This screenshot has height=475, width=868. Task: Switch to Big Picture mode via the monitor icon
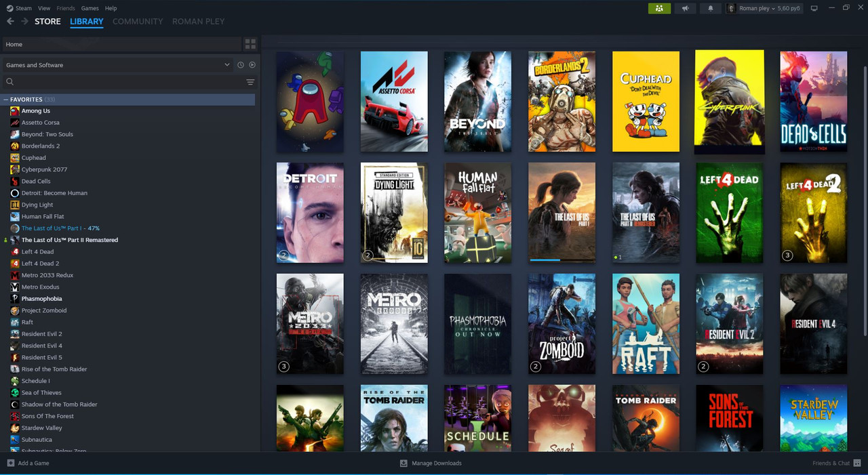[814, 8]
